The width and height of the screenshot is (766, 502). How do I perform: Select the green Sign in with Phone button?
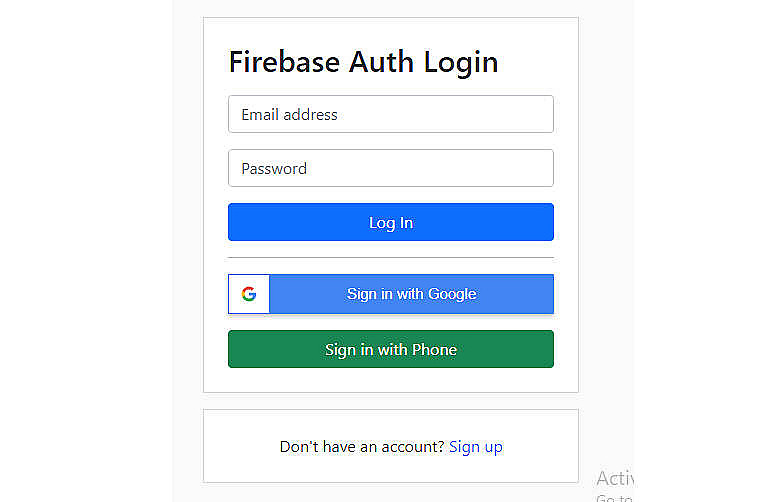tap(390, 349)
